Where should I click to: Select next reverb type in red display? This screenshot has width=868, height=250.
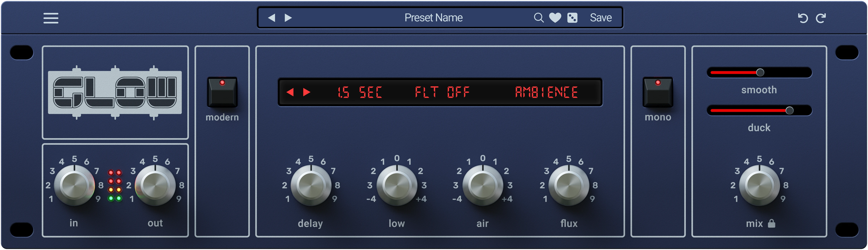coord(306,92)
